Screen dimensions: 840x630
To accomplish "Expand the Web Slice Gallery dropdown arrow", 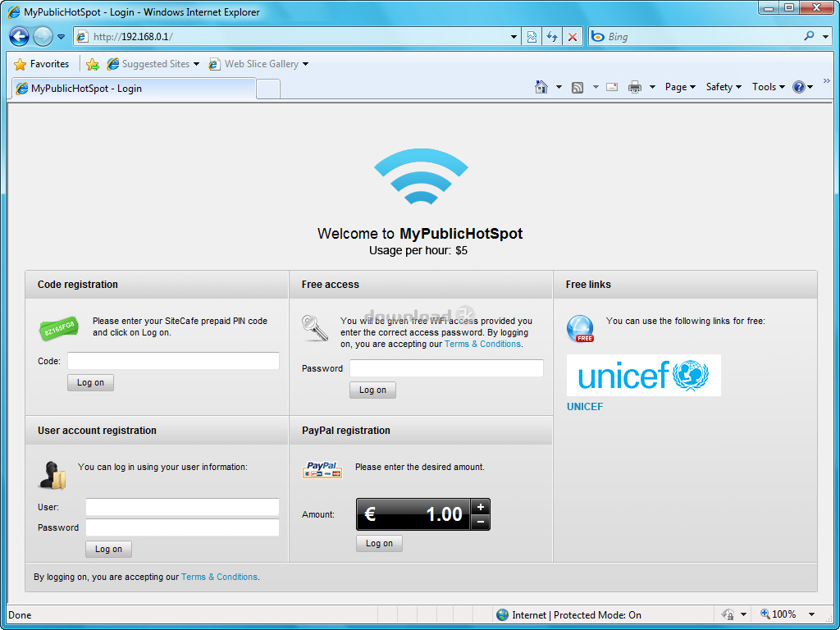I will tap(305, 64).
